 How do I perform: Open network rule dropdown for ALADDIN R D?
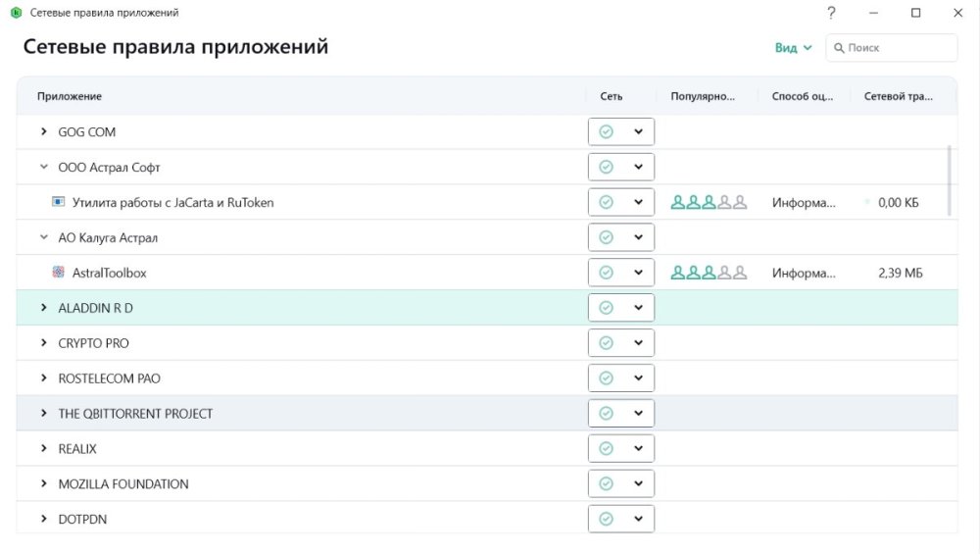[x=638, y=308]
